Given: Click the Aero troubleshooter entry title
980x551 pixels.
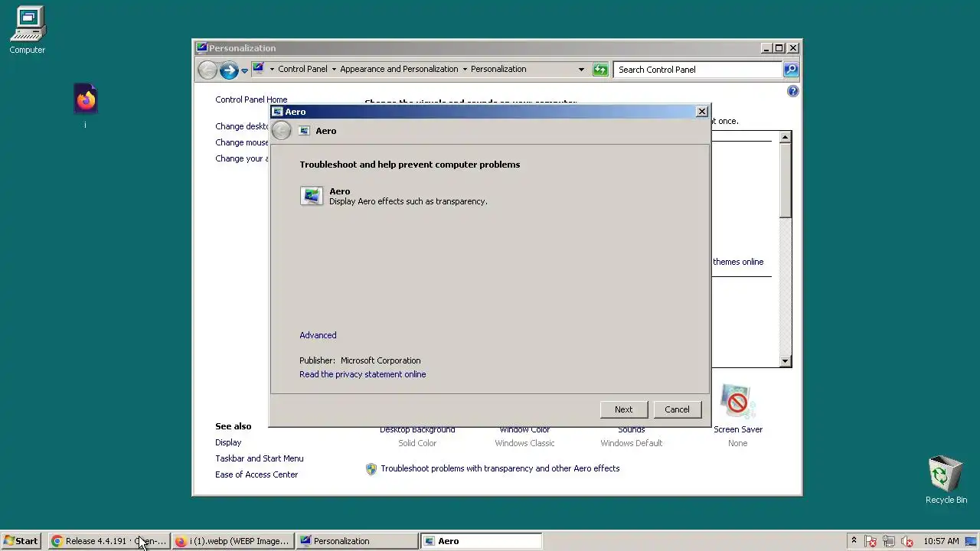Looking at the screenshot, I should click(x=339, y=191).
